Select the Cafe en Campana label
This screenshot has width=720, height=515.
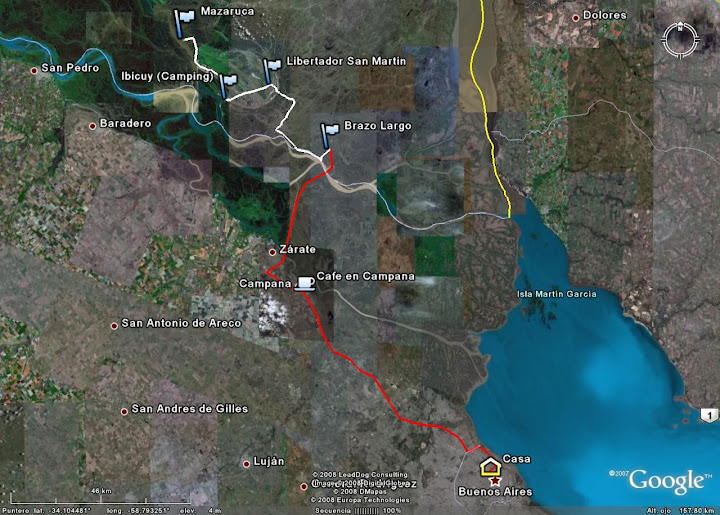[366, 276]
